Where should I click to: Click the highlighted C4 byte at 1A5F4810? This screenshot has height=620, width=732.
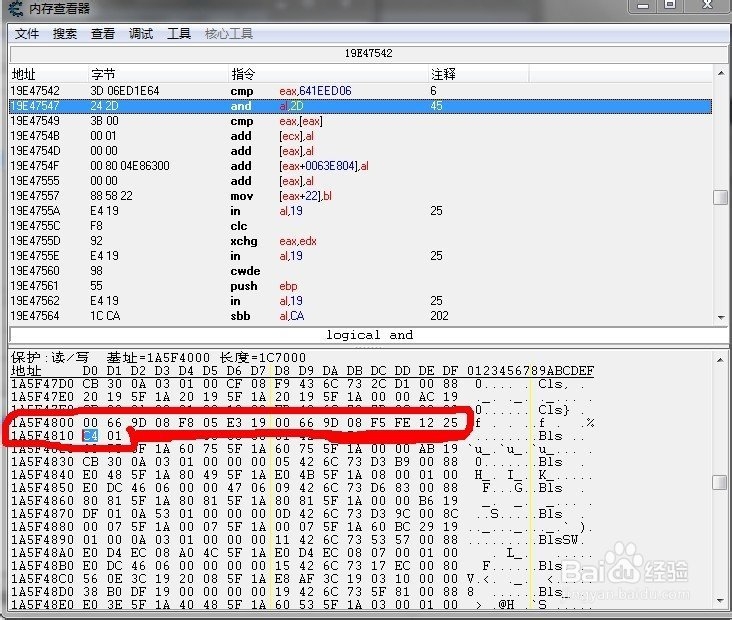pyautogui.click(x=90, y=436)
